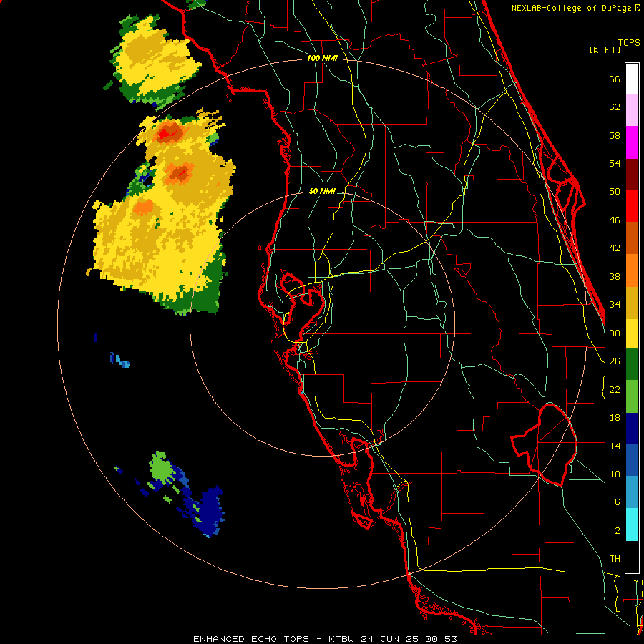This screenshot has height=644, width=644.
Task: Pick the medium blue legend swatch
Action: 632,460
